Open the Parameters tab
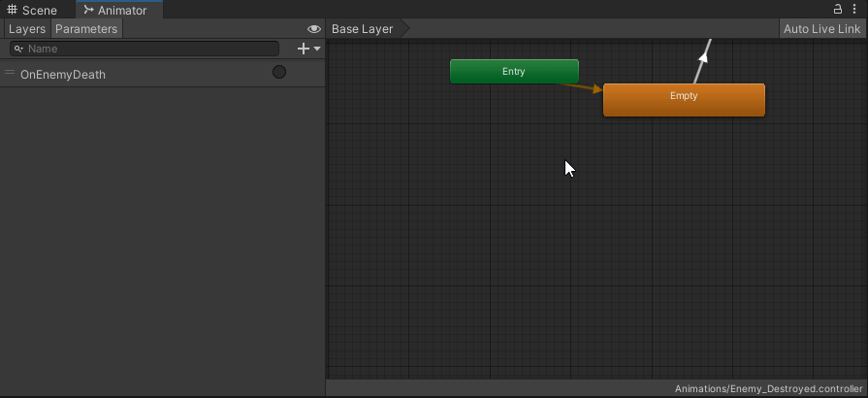This screenshot has height=398, width=868. click(86, 29)
